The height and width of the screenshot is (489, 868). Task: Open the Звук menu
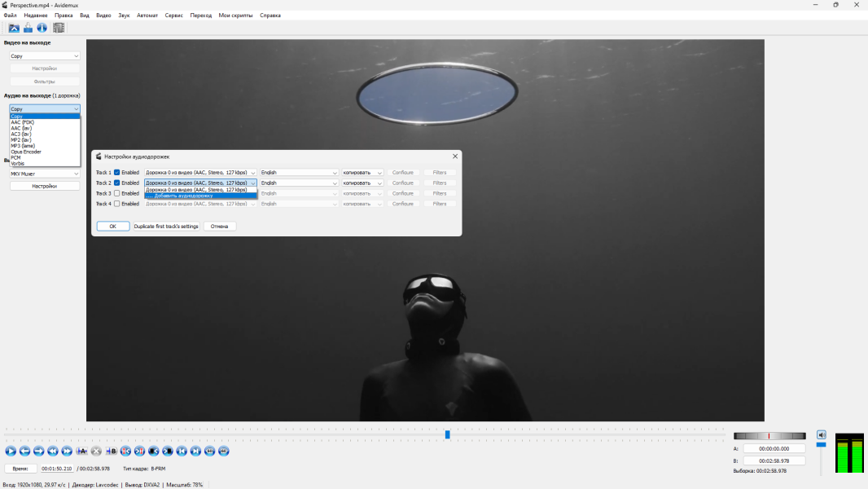click(x=124, y=15)
